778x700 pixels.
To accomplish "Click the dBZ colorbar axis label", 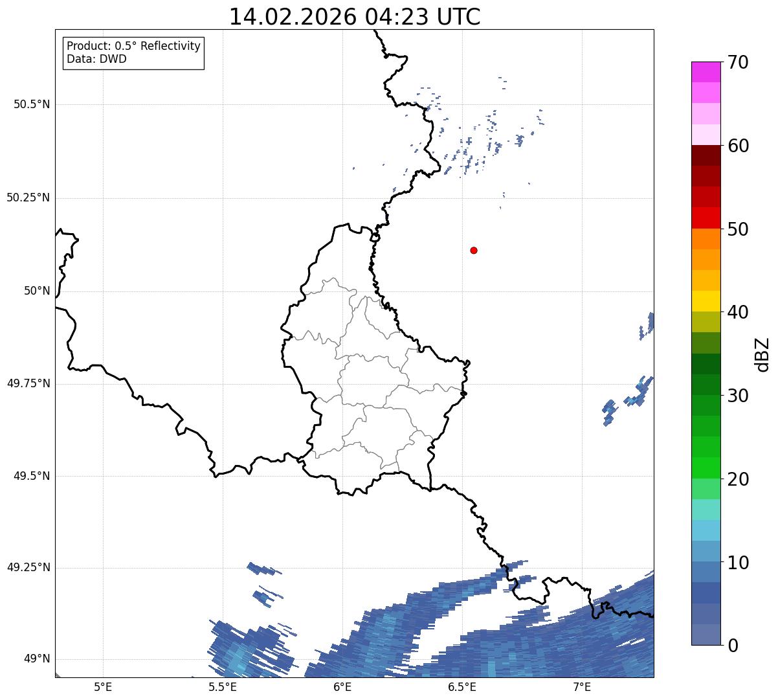I will coord(763,354).
